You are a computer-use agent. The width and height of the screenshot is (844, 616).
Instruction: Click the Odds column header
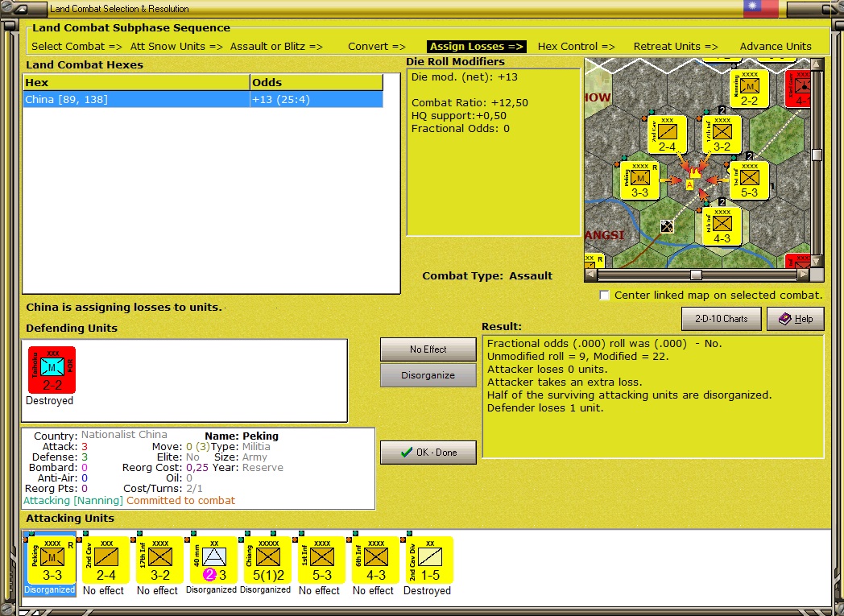pyautogui.click(x=316, y=82)
